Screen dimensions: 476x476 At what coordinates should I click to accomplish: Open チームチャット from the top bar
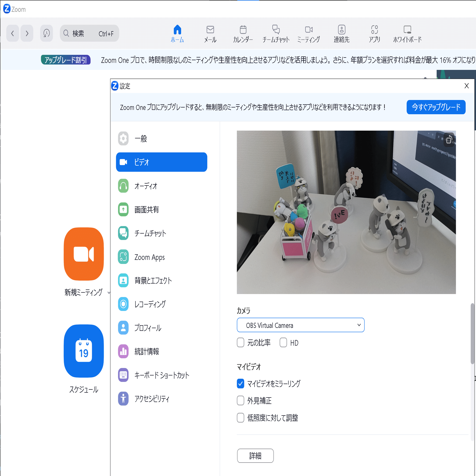pos(275,33)
